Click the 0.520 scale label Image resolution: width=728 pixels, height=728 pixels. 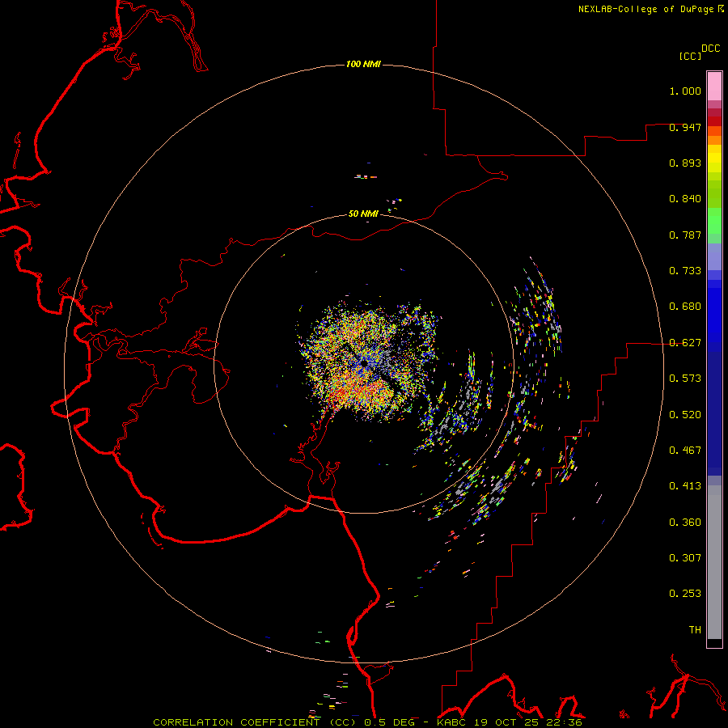pos(685,415)
